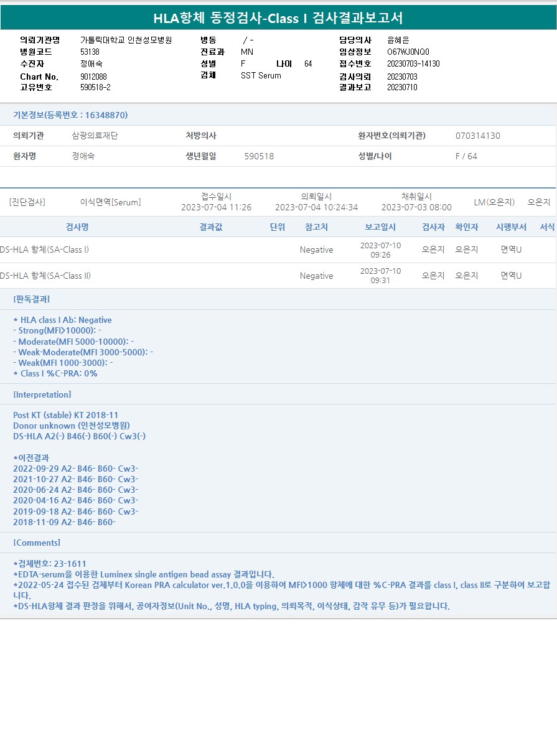Click the Strong(MFI>10000) line
The image size is (557, 756).
57,330
